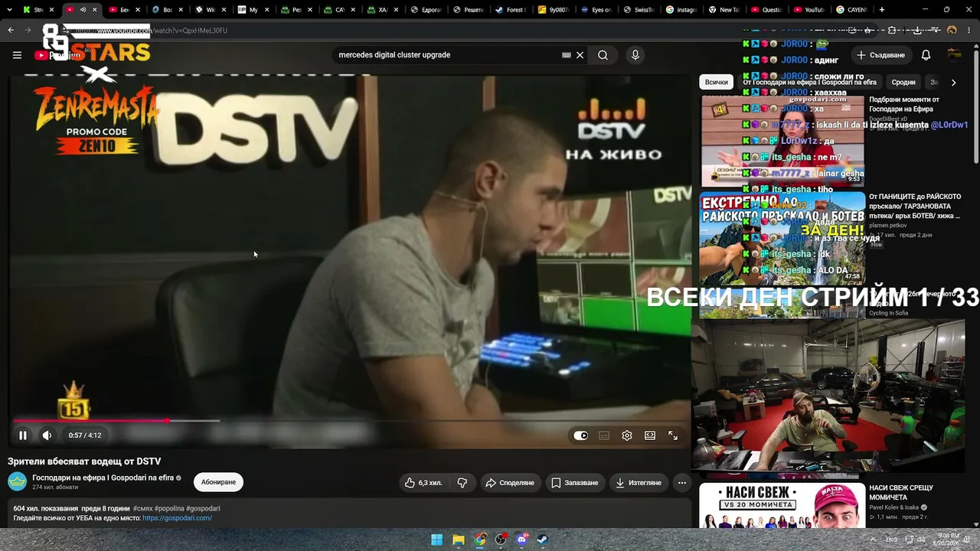Open a new browser tab

click(882, 10)
